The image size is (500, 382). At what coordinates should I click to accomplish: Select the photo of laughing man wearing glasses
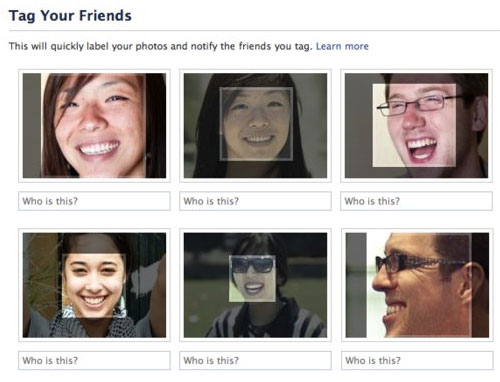pyautogui.click(x=416, y=126)
